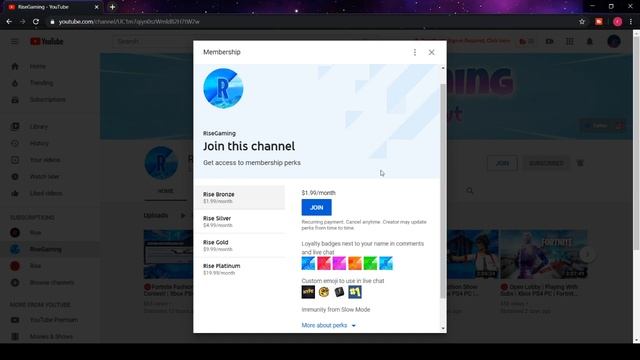Click the Membership dialog scrollbar

443,191
